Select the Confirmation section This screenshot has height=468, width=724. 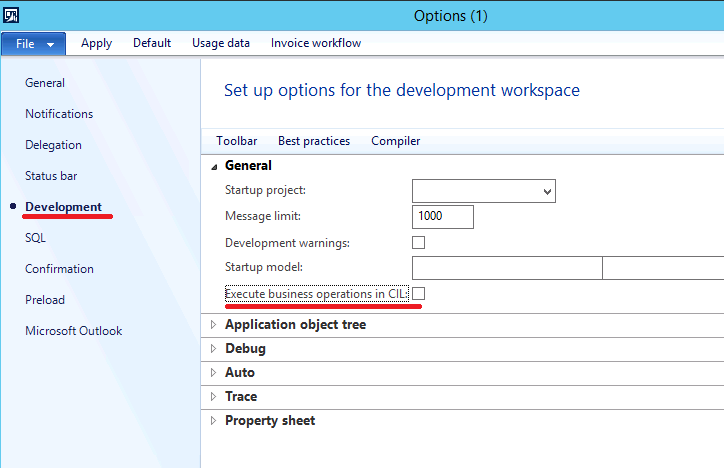(59, 269)
